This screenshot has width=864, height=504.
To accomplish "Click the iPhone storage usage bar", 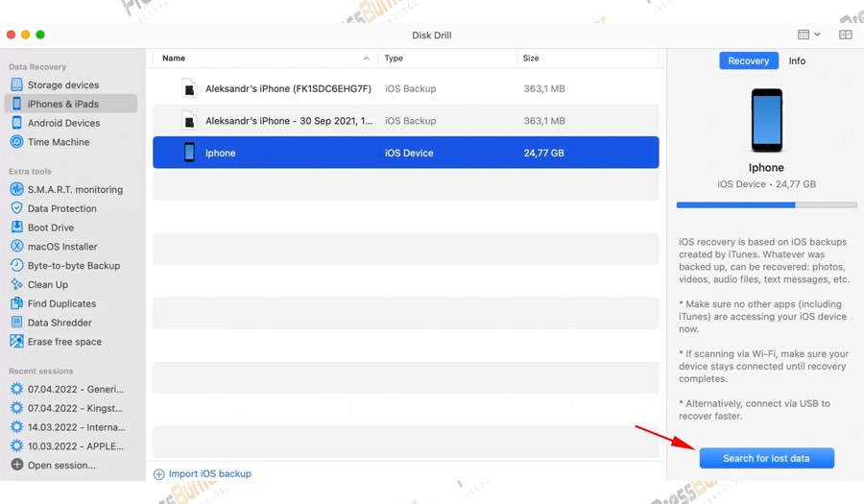I will point(766,204).
